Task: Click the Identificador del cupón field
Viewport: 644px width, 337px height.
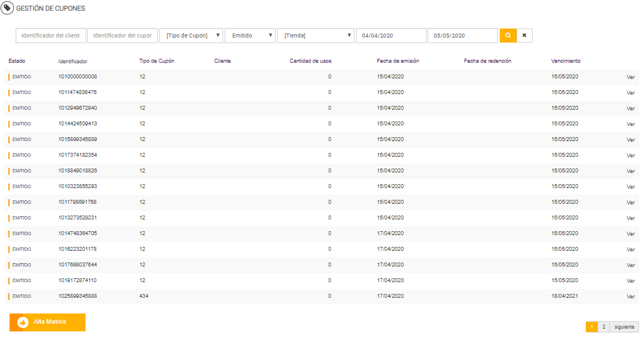Action: pos(122,35)
